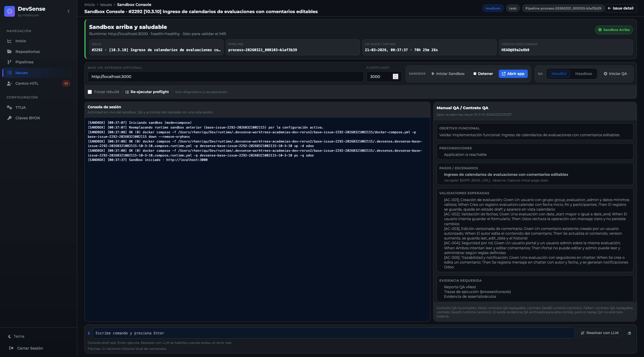The height and width of the screenshot is (357, 644).
Task: Open Claves BYOK settings
Action: click(28, 118)
